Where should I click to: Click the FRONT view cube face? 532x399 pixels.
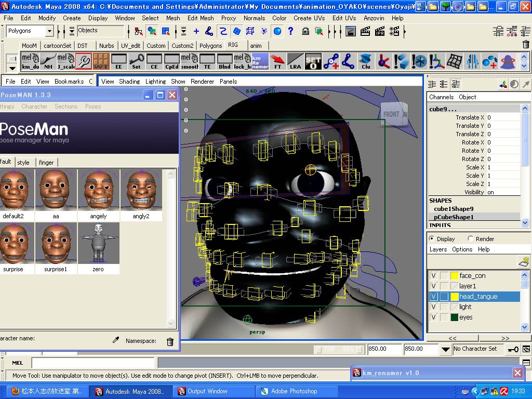pyautogui.click(x=391, y=114)
